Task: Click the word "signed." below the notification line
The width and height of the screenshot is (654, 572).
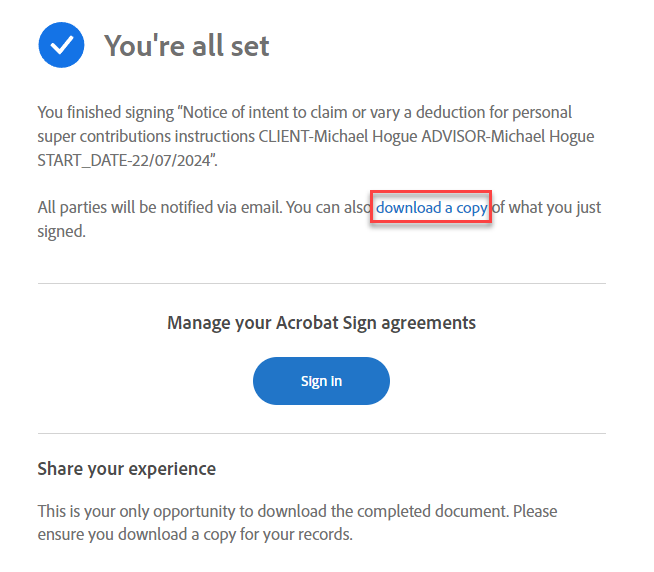Action: pyautogui.click(x=62, y=232)
